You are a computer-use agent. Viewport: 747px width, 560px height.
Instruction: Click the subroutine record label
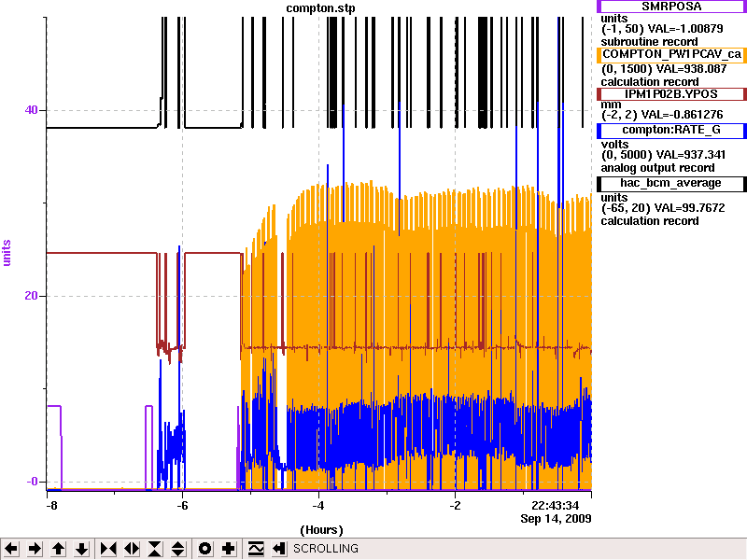pyautogui.click(x=649, y=42)
